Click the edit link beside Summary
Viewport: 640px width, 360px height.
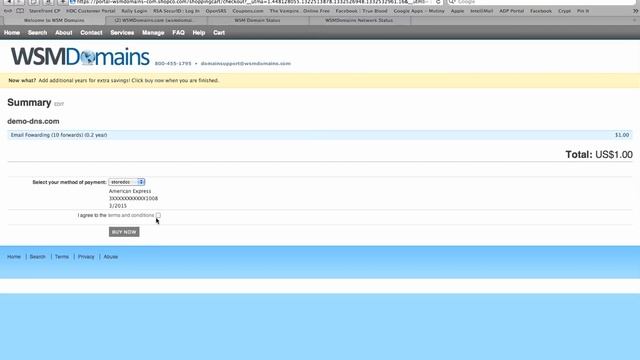tap(59, 104)
